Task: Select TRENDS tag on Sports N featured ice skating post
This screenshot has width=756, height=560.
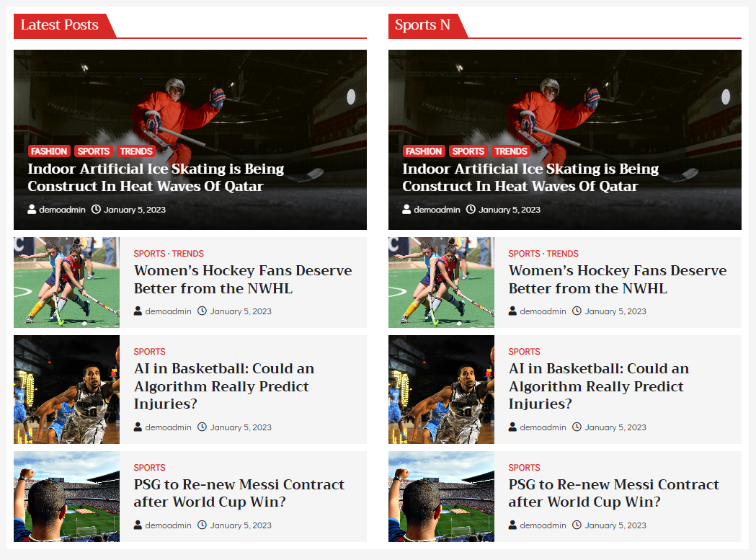Action: point(510,151)
